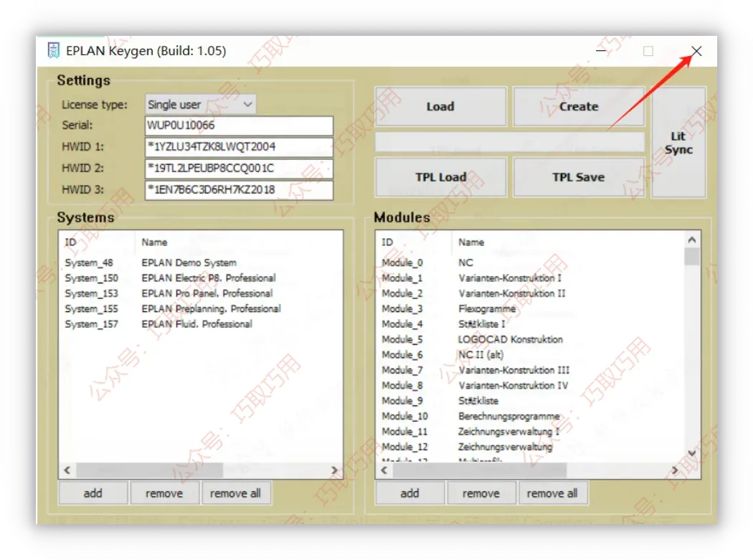Image resolution: width=753 pixels, height=560 pixels.
Task: Click add button under Systems list
Action: click(93, 493)
